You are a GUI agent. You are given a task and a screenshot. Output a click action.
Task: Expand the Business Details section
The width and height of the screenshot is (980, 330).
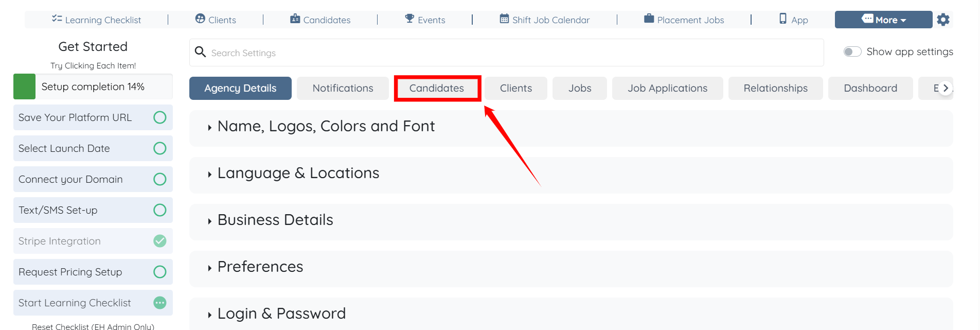pos(275,220)
